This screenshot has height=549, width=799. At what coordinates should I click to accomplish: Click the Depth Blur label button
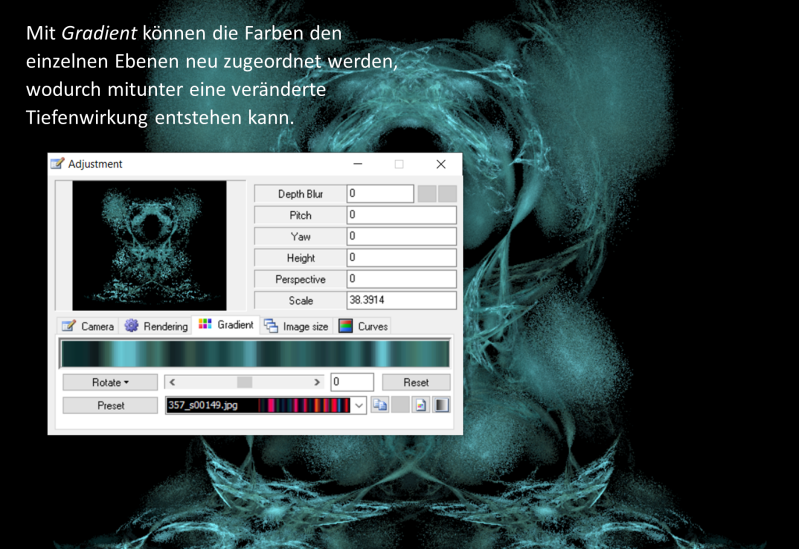pos(300,194)
